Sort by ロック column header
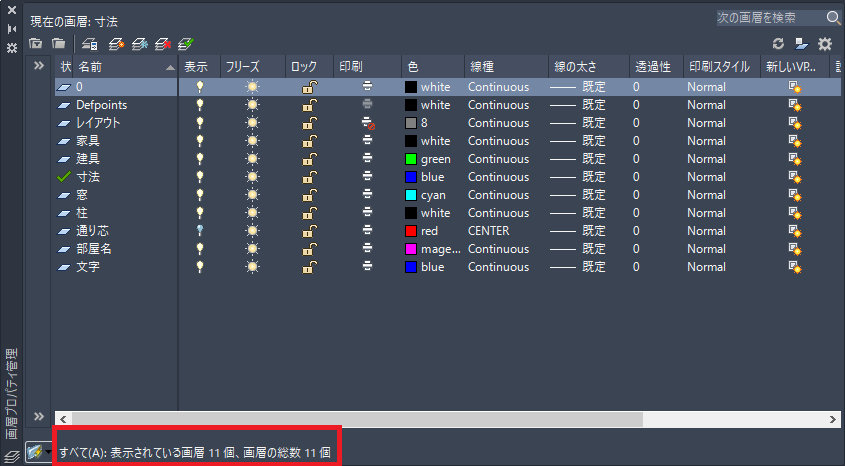Viewport: 845px width, 466px height. click(309, 67)
